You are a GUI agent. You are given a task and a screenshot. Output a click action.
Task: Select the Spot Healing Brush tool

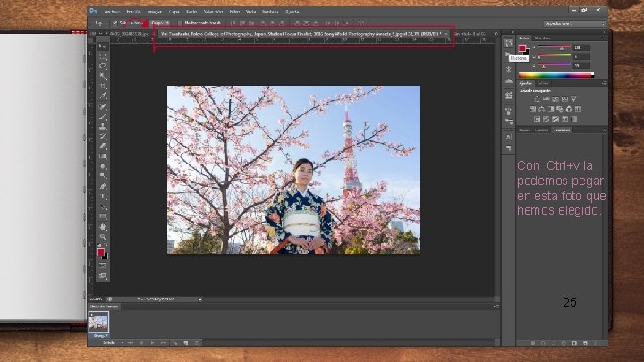point(102,106)
